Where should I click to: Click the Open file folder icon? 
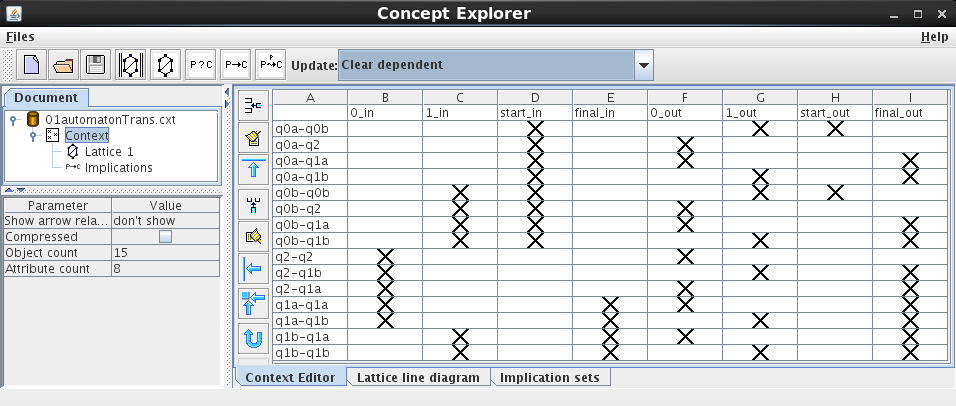[x=63, y=65]
